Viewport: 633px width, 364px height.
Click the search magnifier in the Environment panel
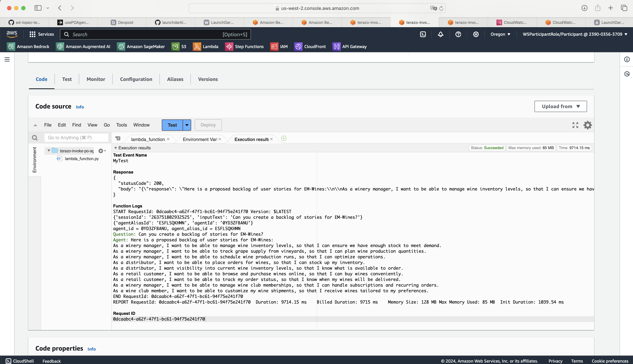pyautogui.click(x=35, y=138)
